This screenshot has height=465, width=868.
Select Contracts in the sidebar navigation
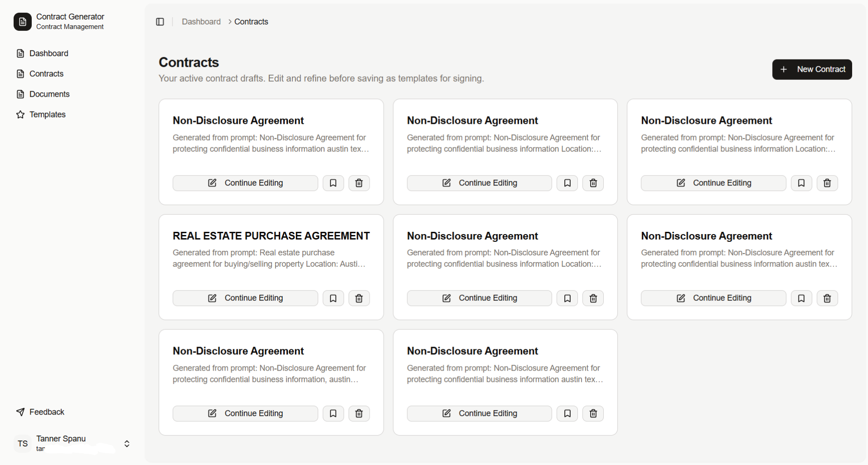(46, 74)
